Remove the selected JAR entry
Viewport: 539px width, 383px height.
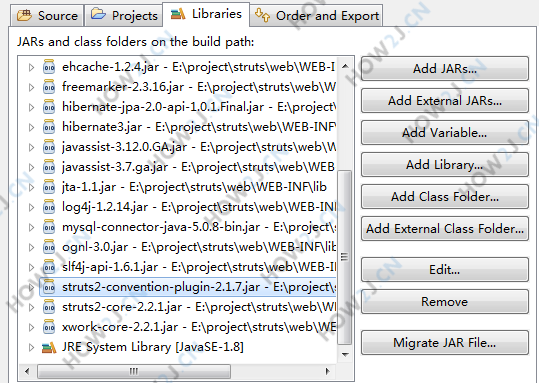pos(445,302)
